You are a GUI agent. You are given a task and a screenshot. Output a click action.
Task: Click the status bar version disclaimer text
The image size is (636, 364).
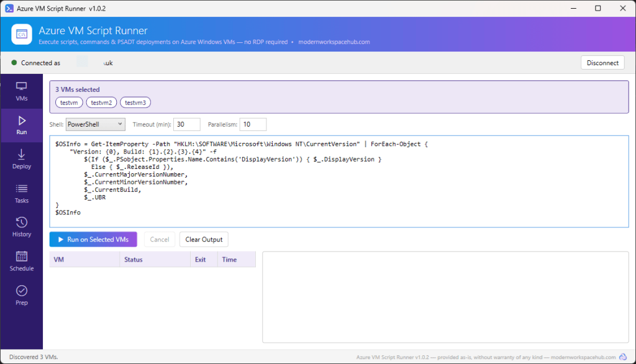pos(486,357)
